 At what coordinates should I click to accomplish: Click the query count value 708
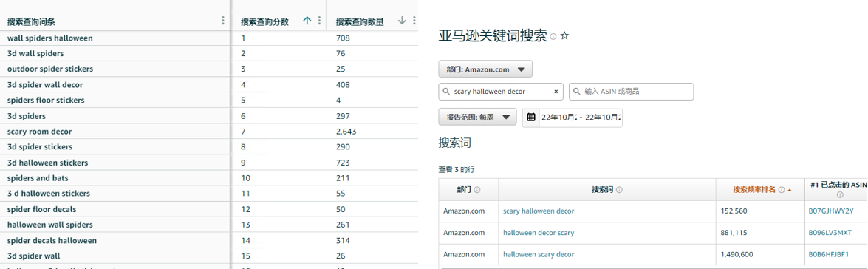point(343,38)
